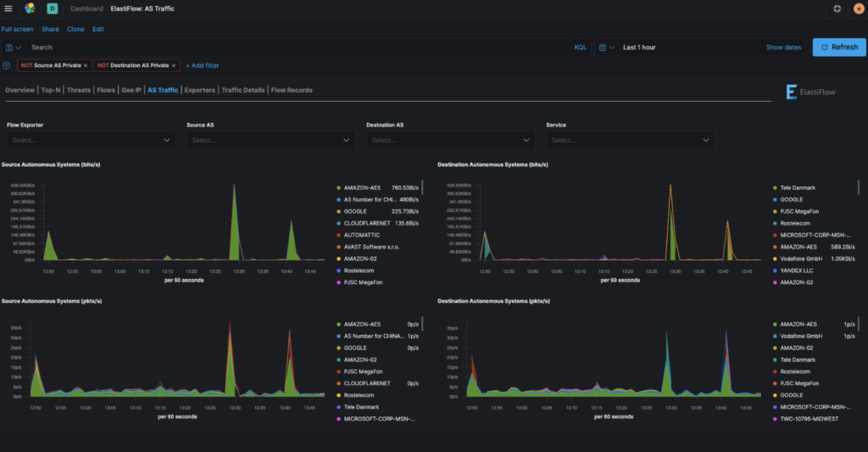
Task: Go to the Dashboard breadcrumb
Action: (x=86, y=8)
